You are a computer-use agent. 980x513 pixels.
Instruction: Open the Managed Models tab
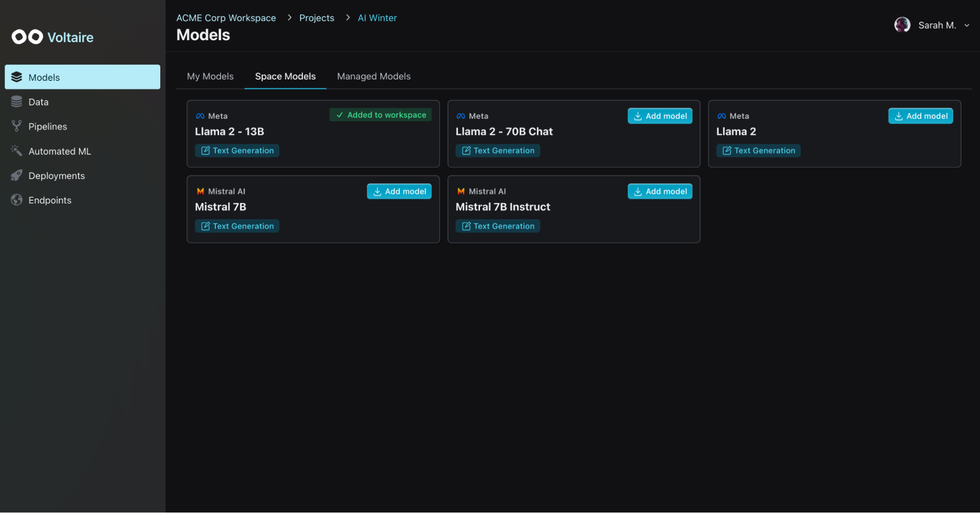pyautogui.click(x=374, y=76)
